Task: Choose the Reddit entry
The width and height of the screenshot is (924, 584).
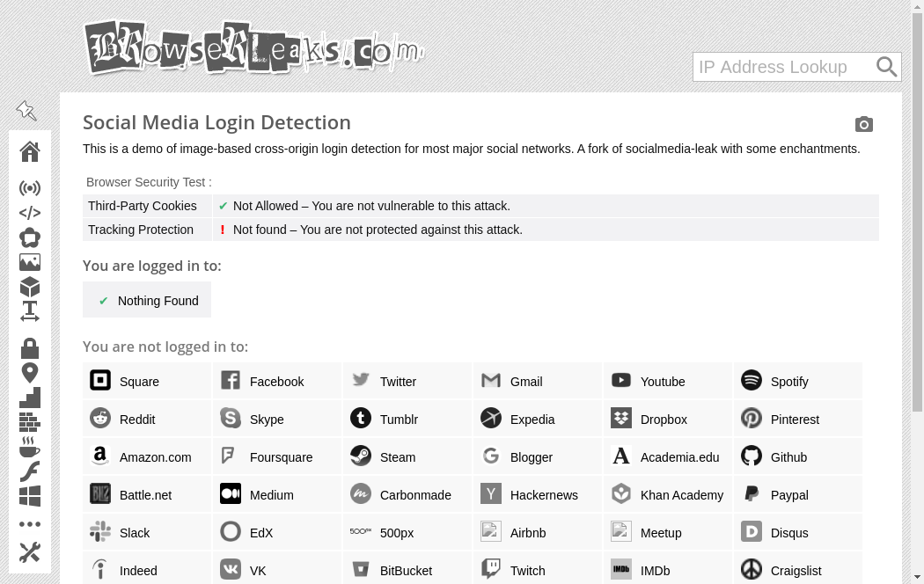Action: point(137,420)
